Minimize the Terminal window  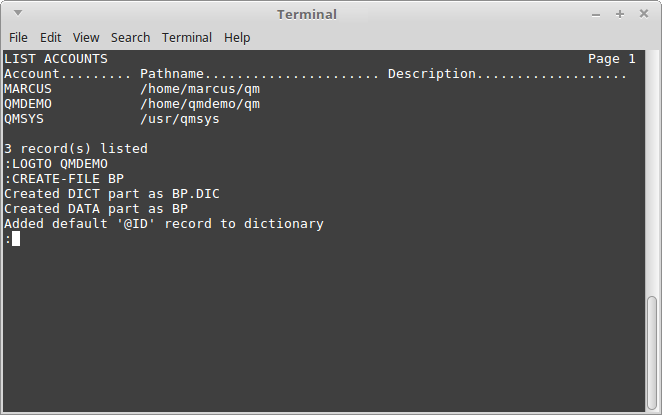[x=596, y=15]
